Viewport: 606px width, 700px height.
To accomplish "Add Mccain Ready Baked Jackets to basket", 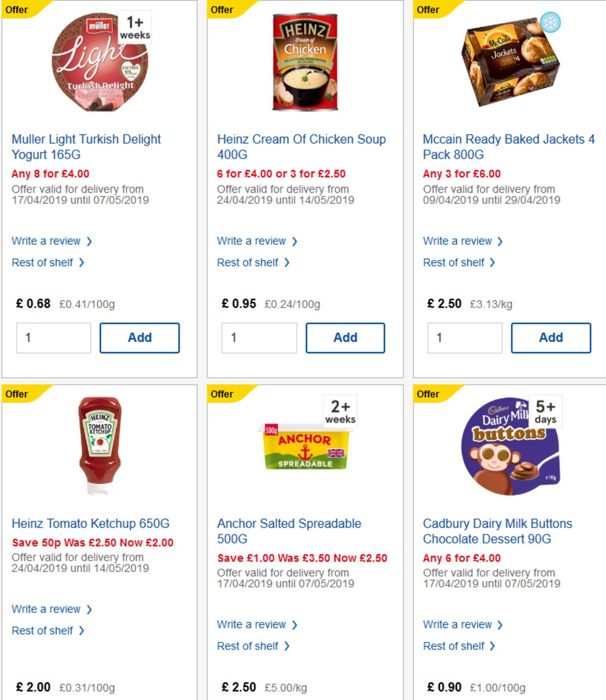I will tap(551, 338).
